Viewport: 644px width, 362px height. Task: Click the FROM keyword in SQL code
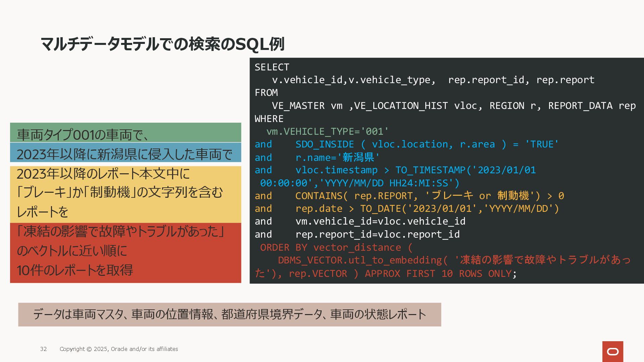(x=266, y=93)
